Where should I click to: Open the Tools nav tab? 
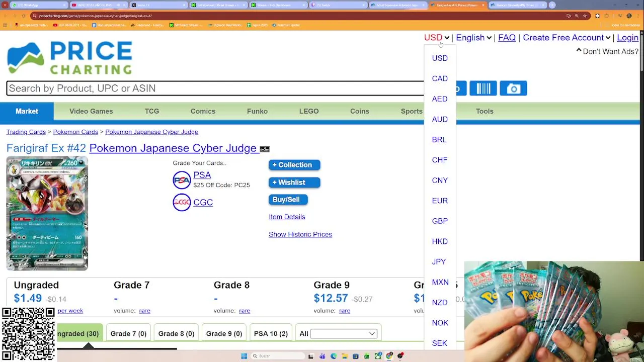485,111
